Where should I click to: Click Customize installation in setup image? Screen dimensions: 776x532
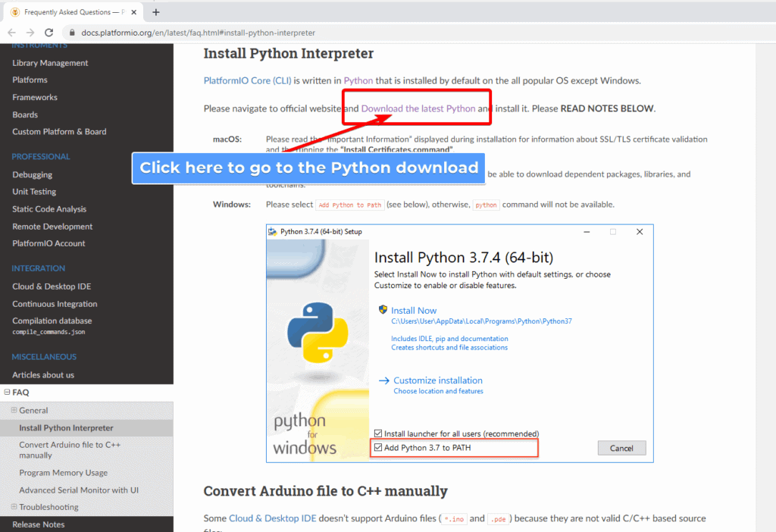[x=437, y=380]
